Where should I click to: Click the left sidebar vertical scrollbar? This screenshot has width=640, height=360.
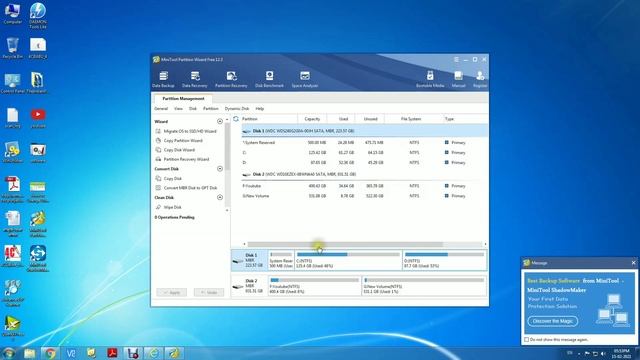coord(227,147)
